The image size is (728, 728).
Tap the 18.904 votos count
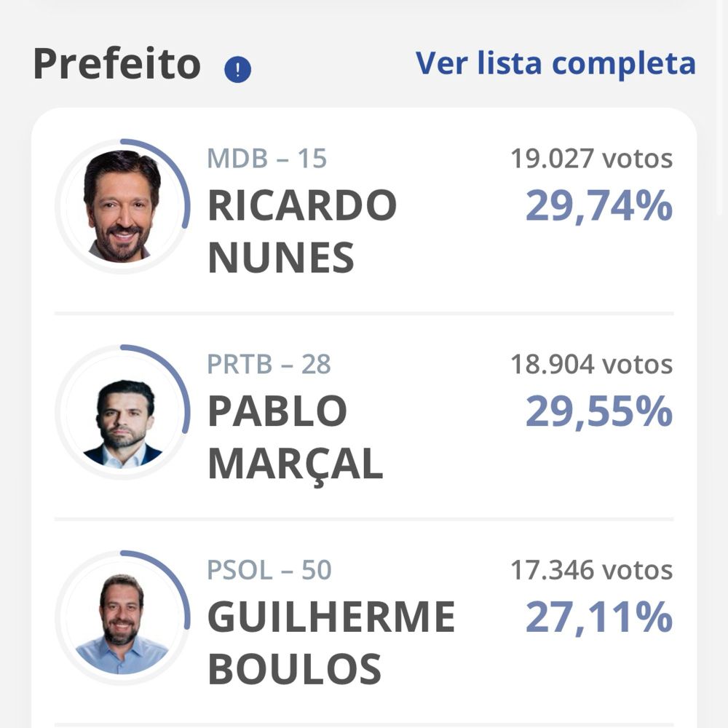[x=591, y=365]
